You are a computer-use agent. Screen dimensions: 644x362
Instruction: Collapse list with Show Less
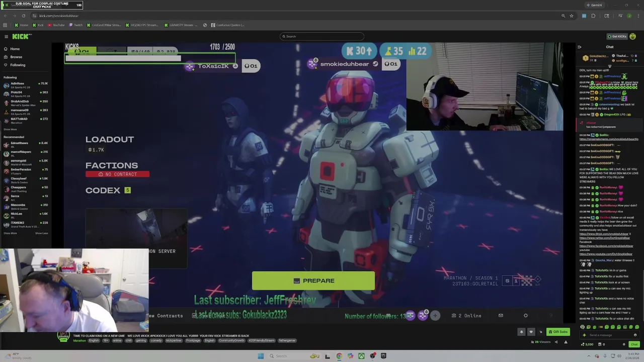coord(41,233)
